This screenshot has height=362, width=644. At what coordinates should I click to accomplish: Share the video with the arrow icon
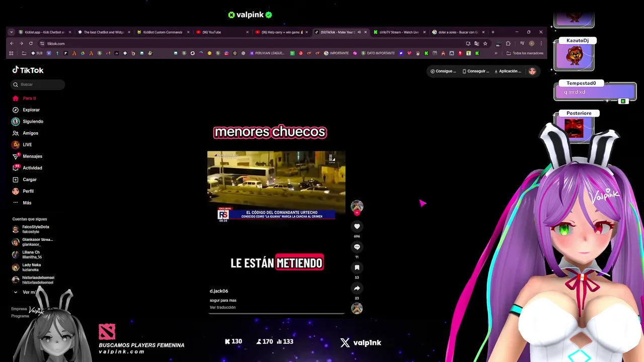[357, 288]
